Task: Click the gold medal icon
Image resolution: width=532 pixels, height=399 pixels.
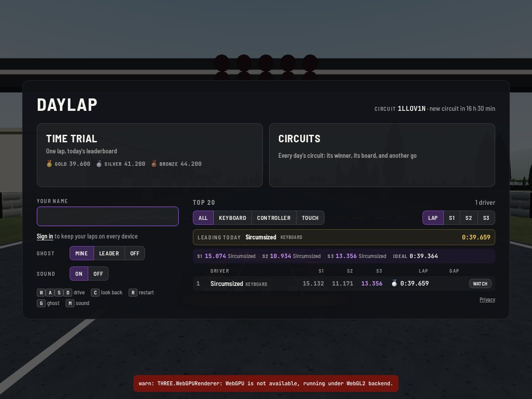Action: click(50, 164)
